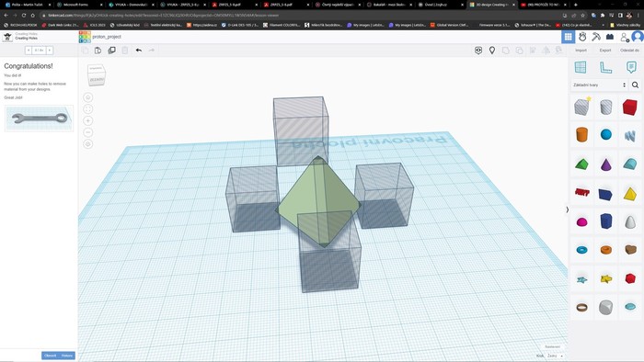The width and height of the screenshot is (644, 362).
Task: Select the Ruler tool icon
Action: click(605, 67)
